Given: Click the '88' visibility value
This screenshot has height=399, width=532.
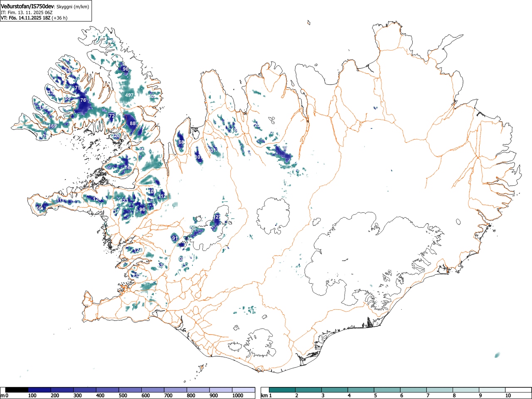Looking at the screenshot, I should pos(133,123).
